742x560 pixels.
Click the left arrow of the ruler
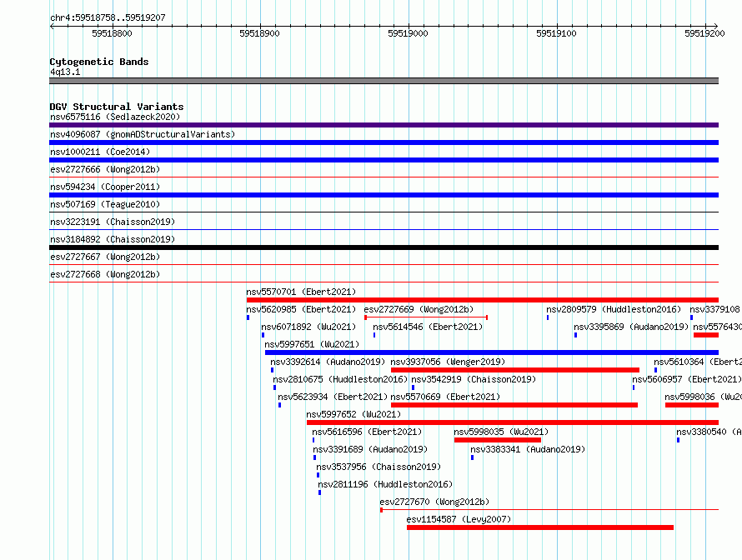[52, 26]
